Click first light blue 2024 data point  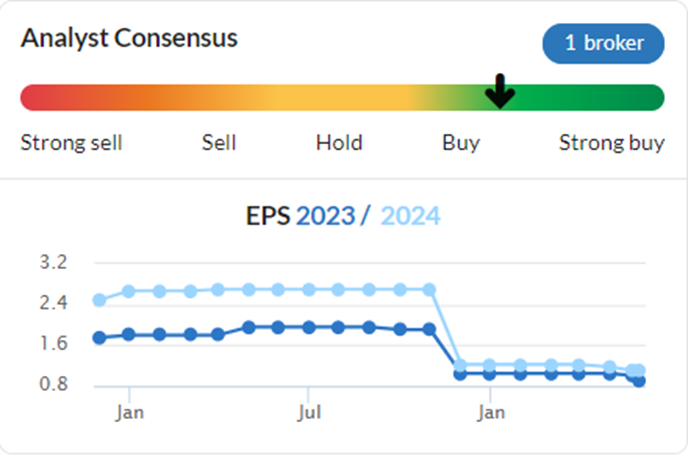coord(100,300)
